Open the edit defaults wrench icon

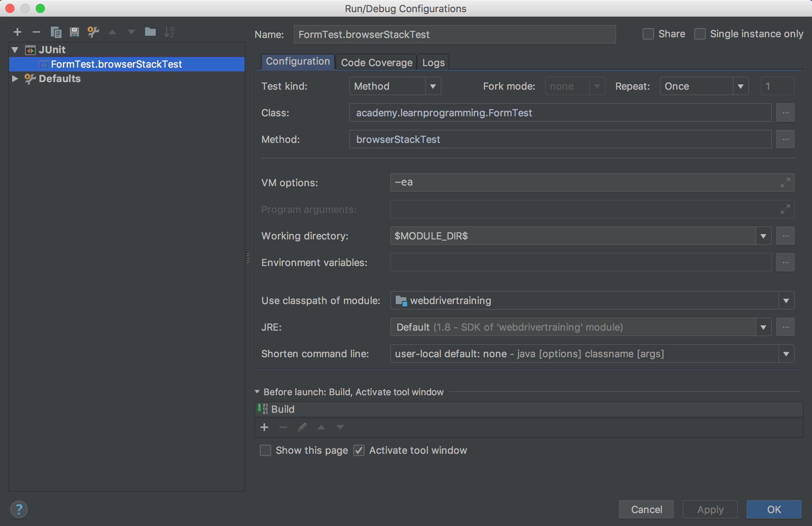tap(93, 32)
